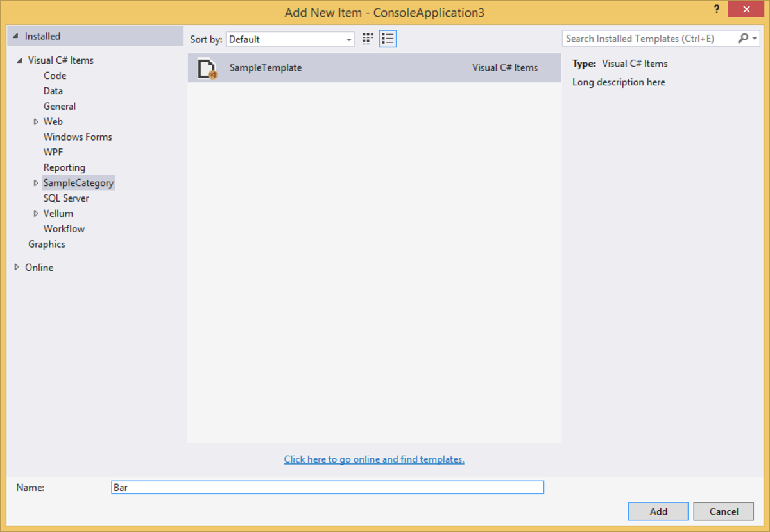
Task: Select the Web category
Action: [x=53, y=121]
